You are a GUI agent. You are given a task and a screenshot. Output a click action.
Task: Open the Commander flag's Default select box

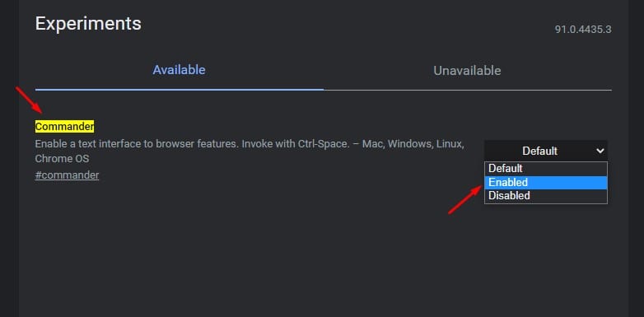pos(546,151)
